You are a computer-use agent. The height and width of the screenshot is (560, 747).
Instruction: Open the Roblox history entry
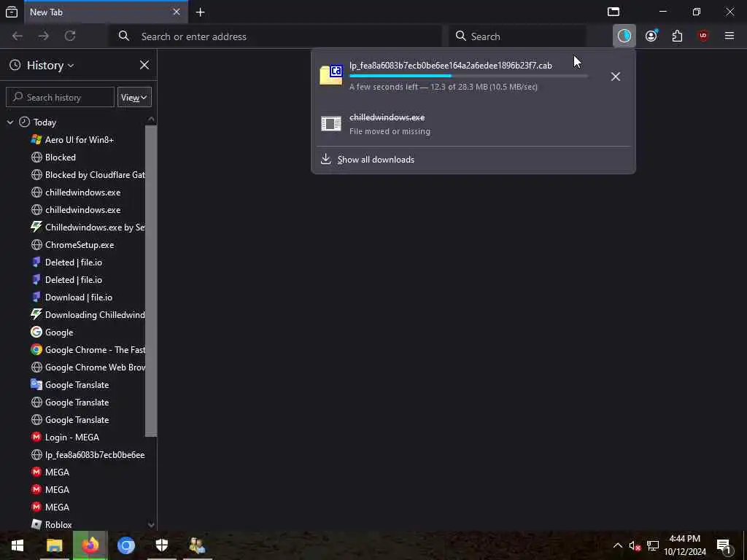(58, 525)
